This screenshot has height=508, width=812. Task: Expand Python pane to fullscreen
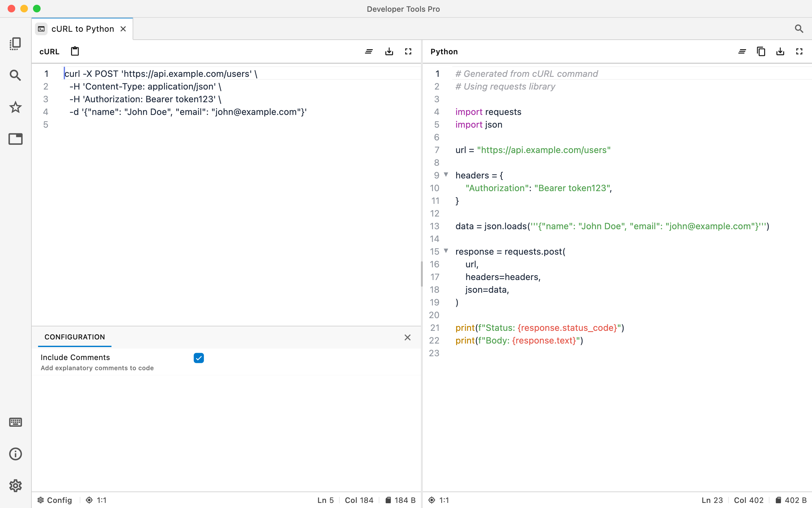[799, 51]
